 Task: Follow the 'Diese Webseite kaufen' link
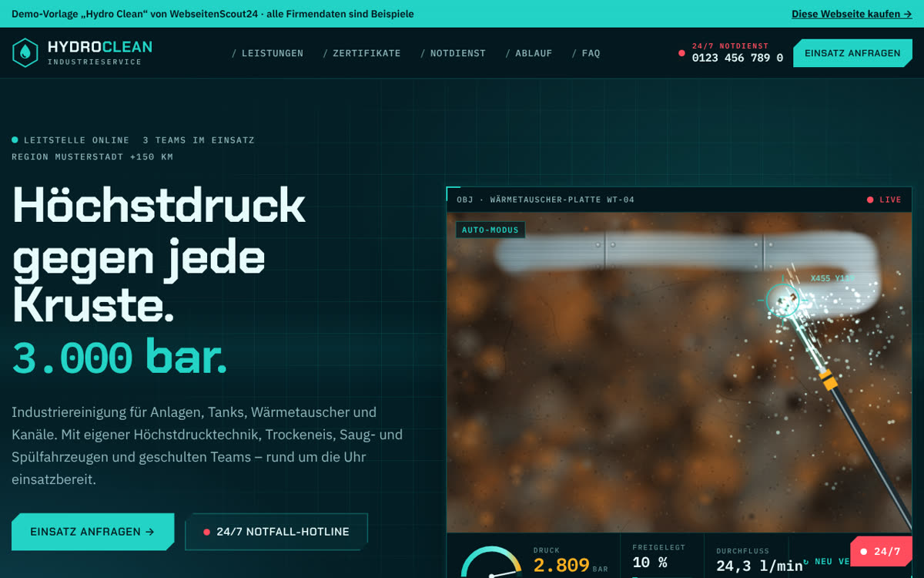(x=852, y=14)
